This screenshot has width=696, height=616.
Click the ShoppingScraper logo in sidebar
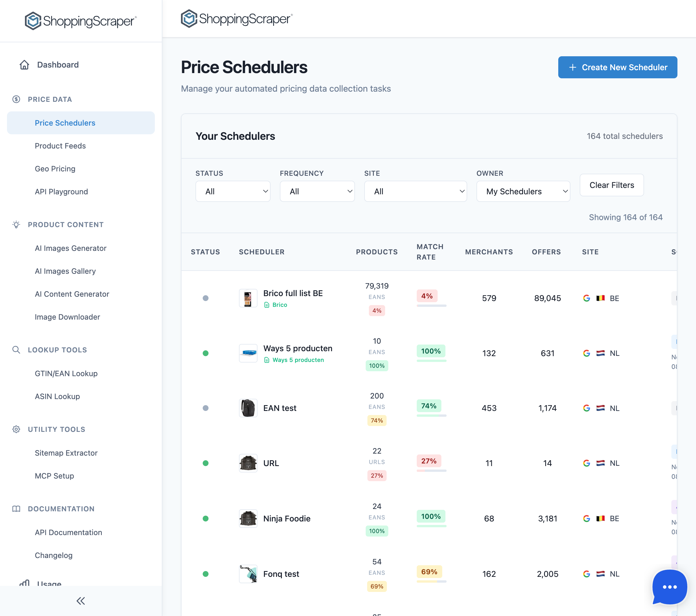(x=81, y=21)
